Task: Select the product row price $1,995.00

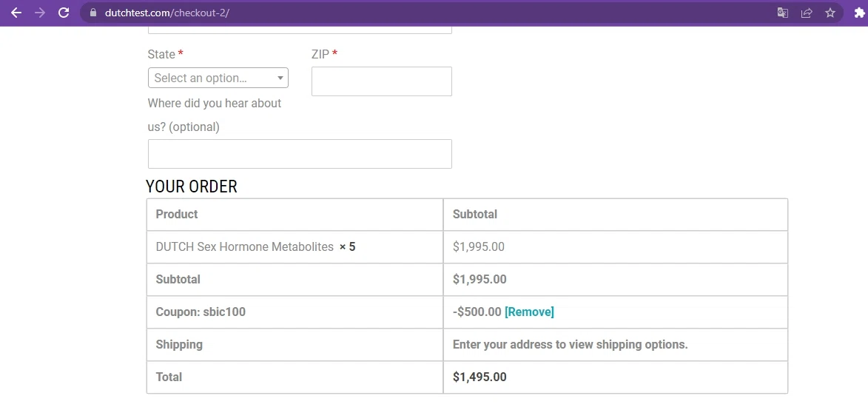Action: click(x=478, y=246)
